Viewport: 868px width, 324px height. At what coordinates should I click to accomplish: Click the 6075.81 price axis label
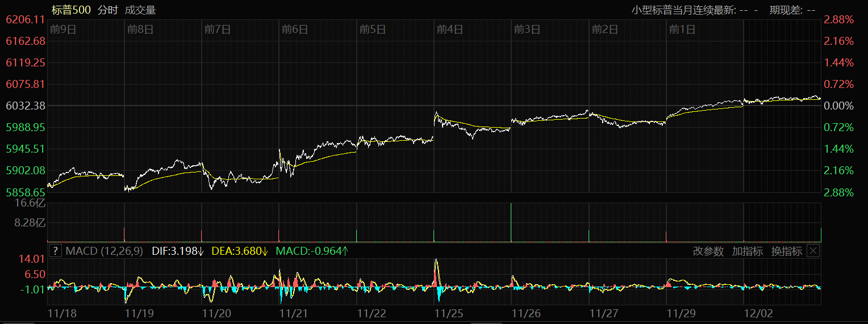pos(26,84)
